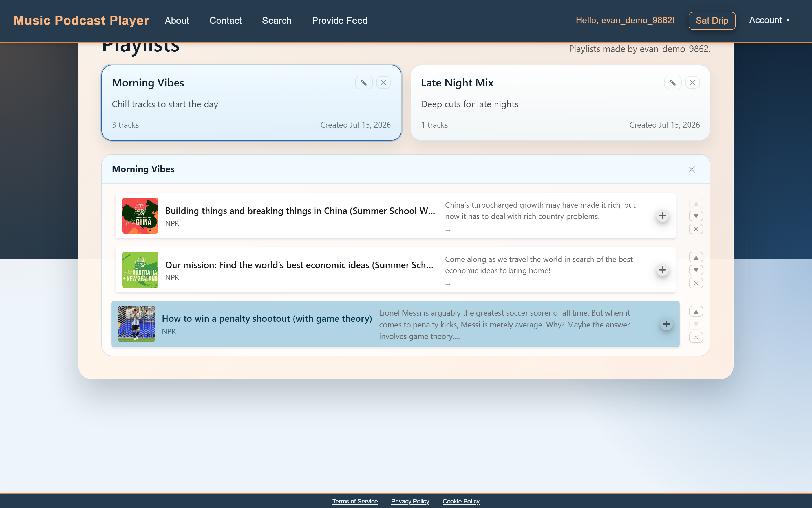This screenshot has height=508, width=812.
Task: Click Deep cuts for late nights description
Action: [x=470, y=104]
